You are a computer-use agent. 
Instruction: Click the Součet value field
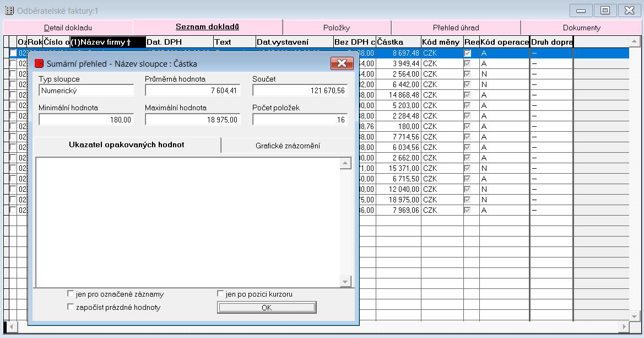(300, 90)
